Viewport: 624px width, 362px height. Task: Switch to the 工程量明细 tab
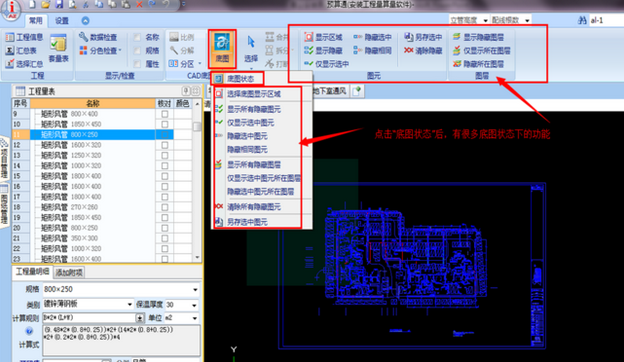coord(32,272)
